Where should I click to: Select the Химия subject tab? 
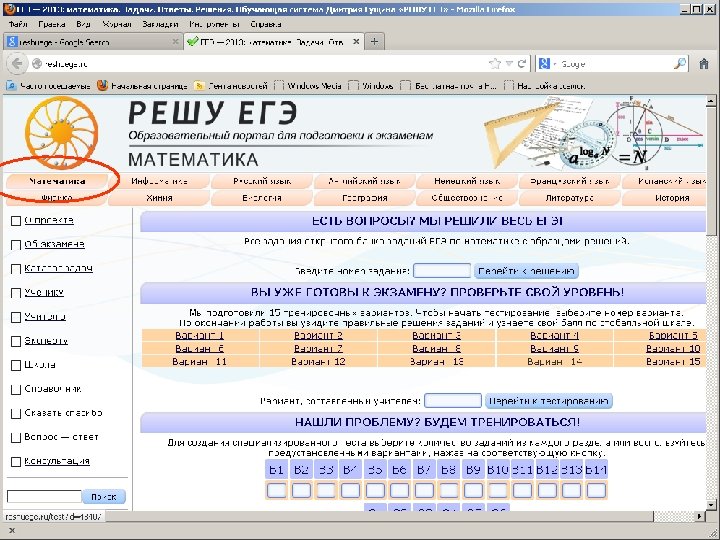pos(159,198)
